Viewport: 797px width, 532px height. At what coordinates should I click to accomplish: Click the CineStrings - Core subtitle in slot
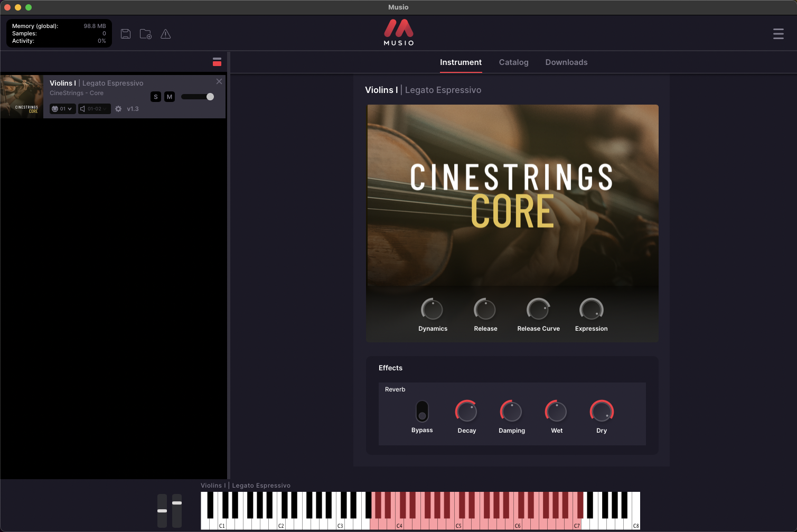(x=77, y=93)
